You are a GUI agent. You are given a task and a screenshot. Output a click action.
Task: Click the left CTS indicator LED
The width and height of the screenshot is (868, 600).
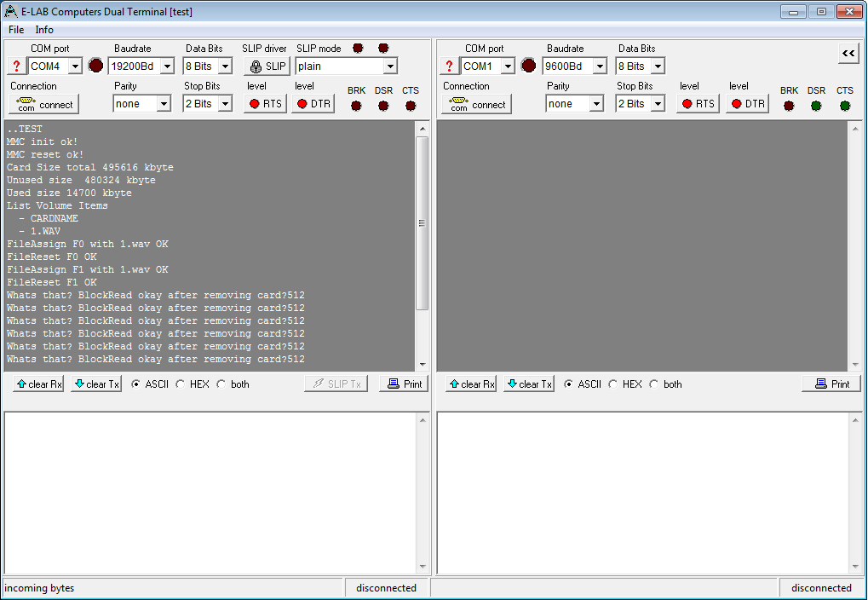coord(411,106)
